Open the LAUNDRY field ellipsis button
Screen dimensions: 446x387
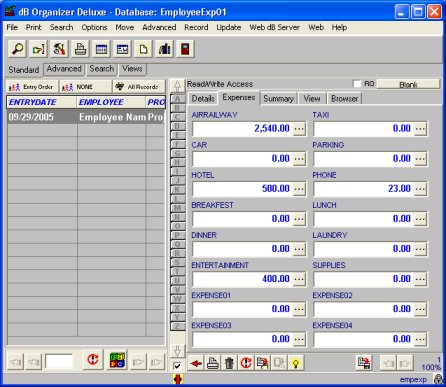(420, 249)
